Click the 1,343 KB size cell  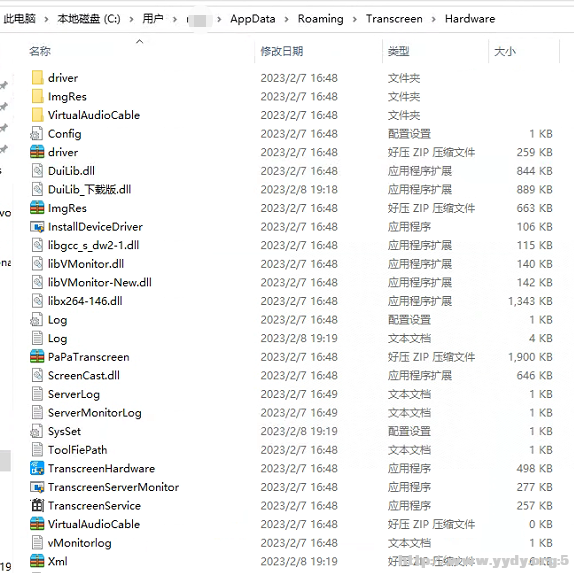click(530, 301)
